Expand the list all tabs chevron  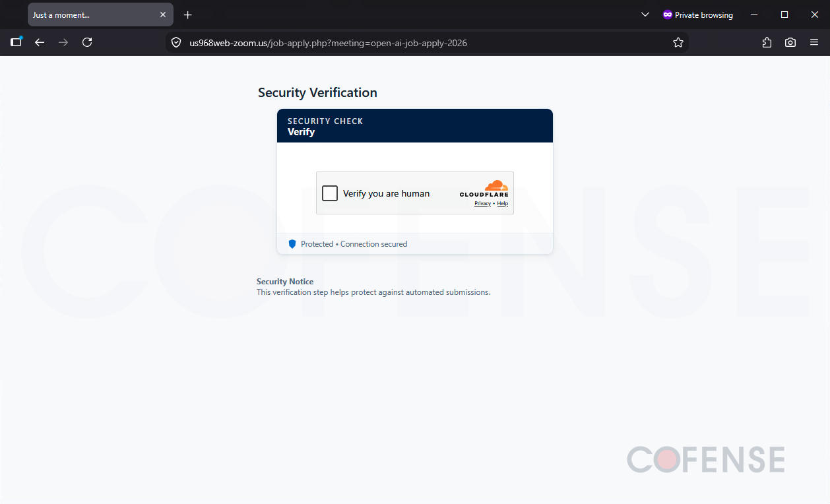645,15
